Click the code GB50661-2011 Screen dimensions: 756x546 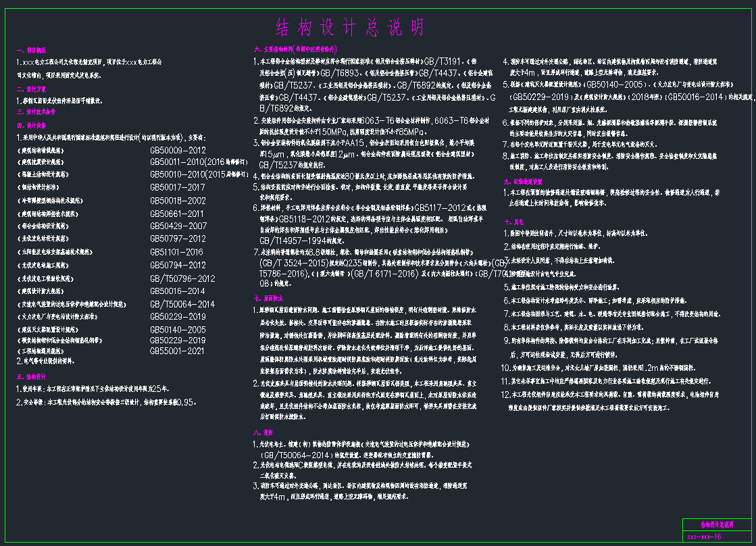pyautogui.click(x=178, y=214)
